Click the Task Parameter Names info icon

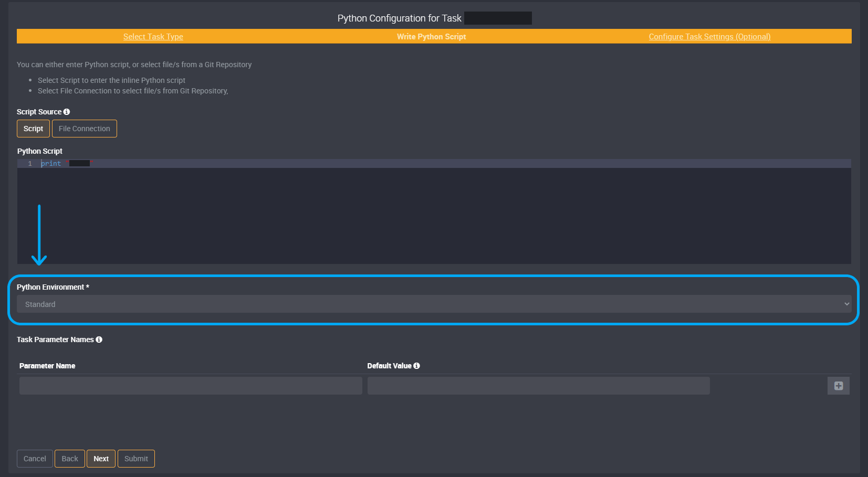click(99, 340)
